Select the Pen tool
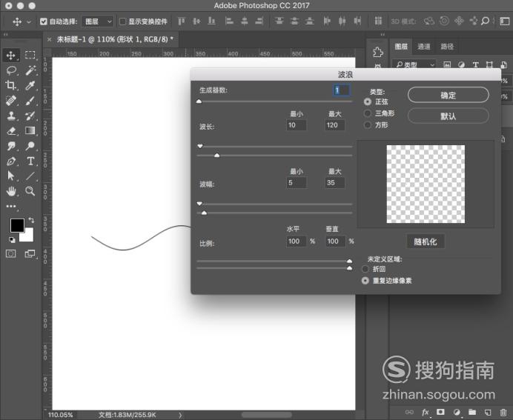This screenshot has height=420, width=513. tap(11, 161)
